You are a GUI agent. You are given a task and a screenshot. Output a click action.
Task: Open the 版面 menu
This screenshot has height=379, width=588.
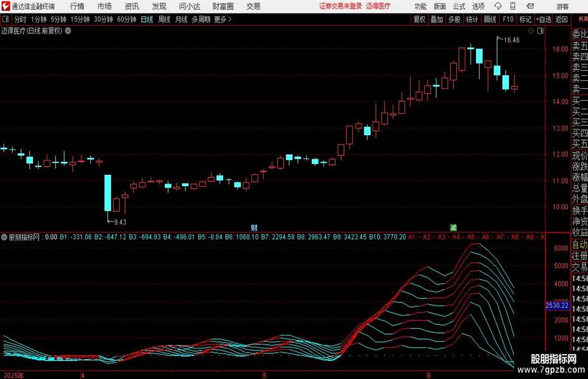point(439,6)
